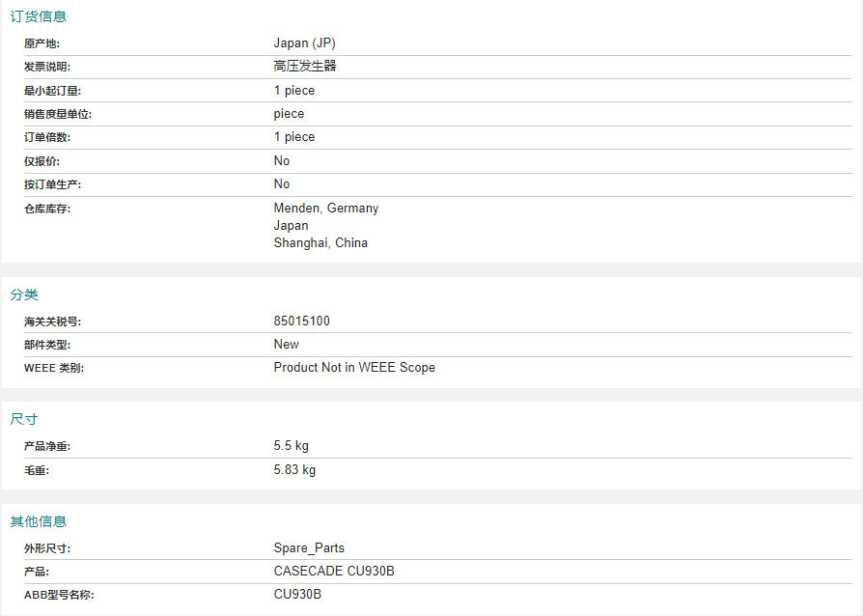
Task: Click the Japan (JP) origin value
Action: [x=304, y=43]
